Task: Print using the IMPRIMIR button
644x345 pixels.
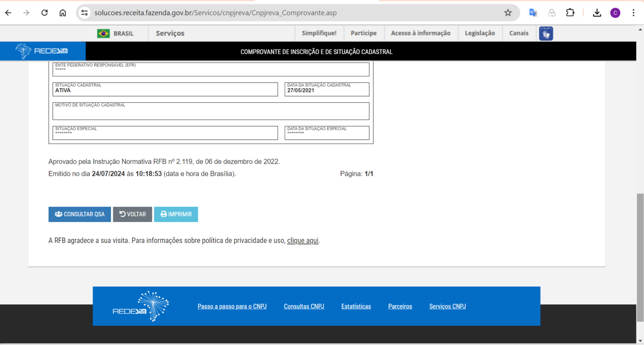Action: pyautogui.click(x=176, y=214)
